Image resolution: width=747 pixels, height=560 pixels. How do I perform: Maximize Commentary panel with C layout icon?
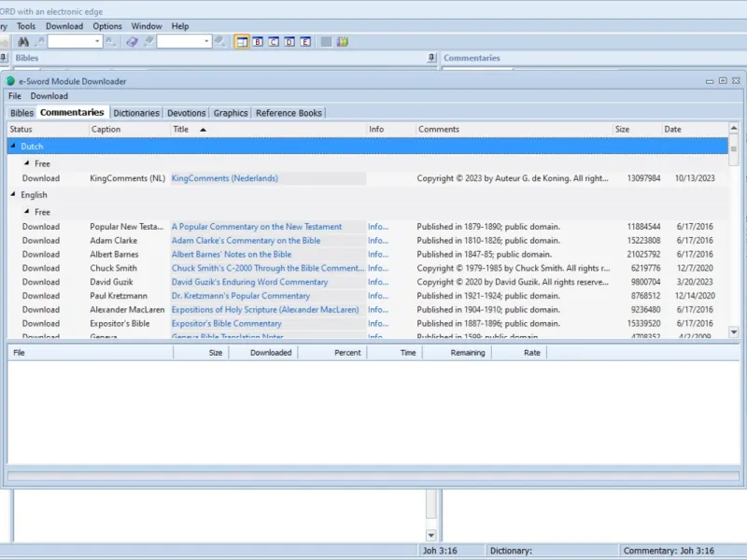[274, 42]
